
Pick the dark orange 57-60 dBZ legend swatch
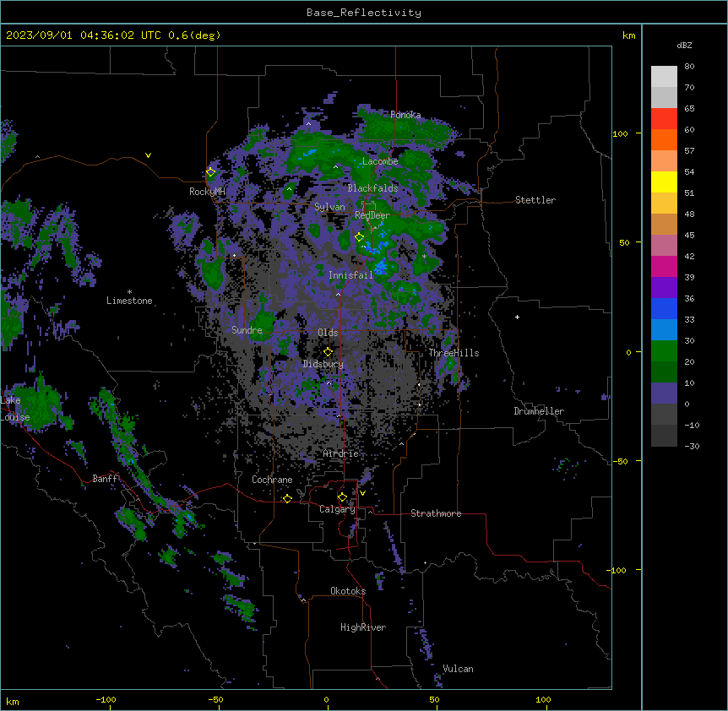tap(664, 139)
